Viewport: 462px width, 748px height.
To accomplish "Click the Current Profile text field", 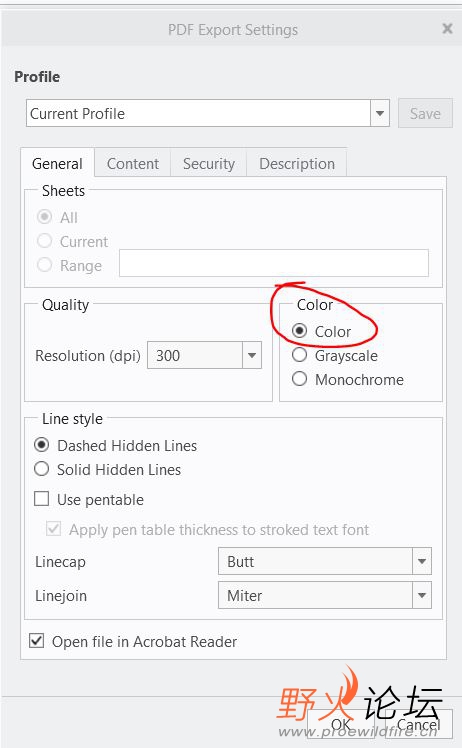I will 199,114.
